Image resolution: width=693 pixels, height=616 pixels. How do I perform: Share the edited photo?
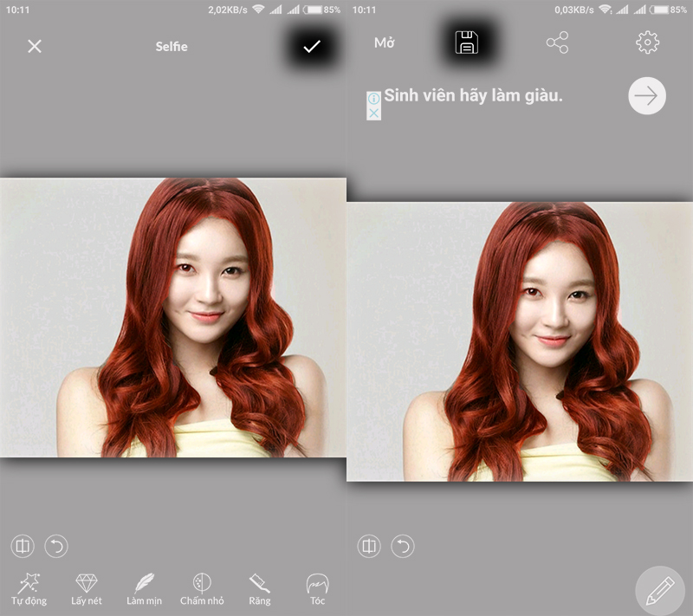[557, 42]
